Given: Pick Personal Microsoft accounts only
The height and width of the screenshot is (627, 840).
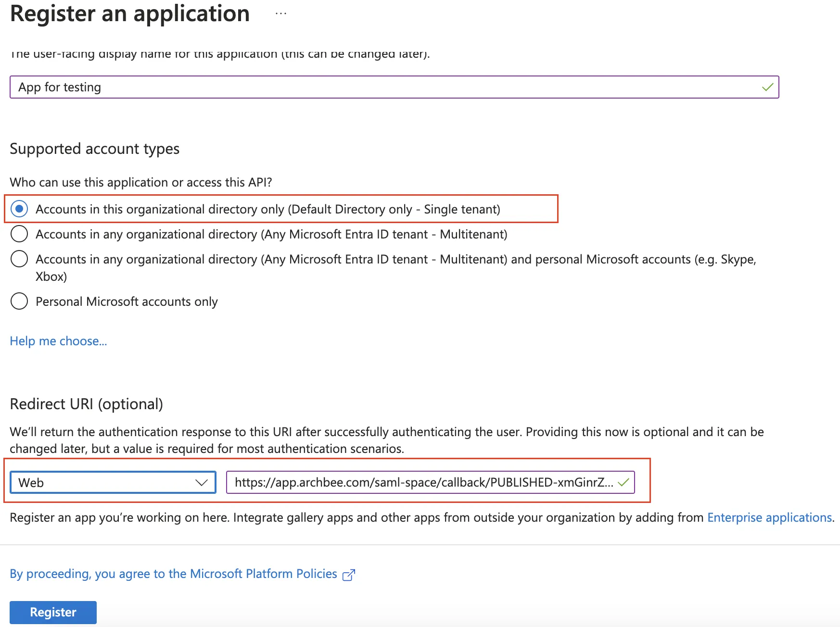Looking at the screenshot, I should pos(19,301).
